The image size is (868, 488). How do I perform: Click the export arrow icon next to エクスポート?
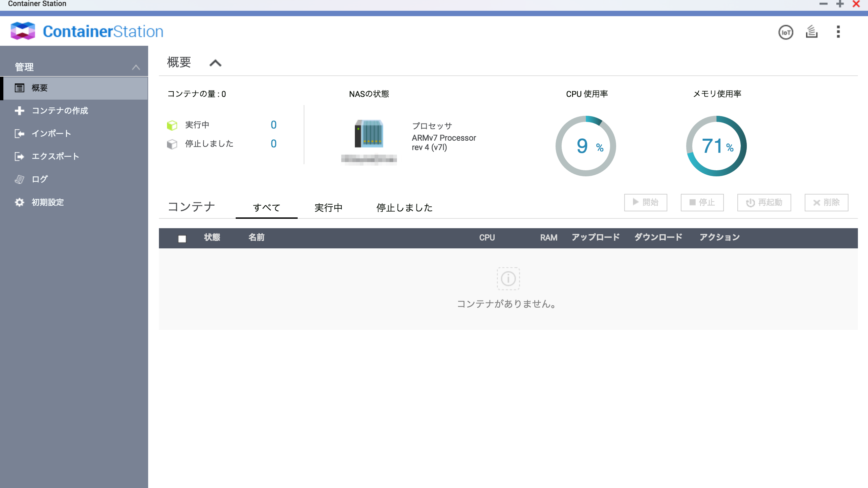tap(20, 156)
